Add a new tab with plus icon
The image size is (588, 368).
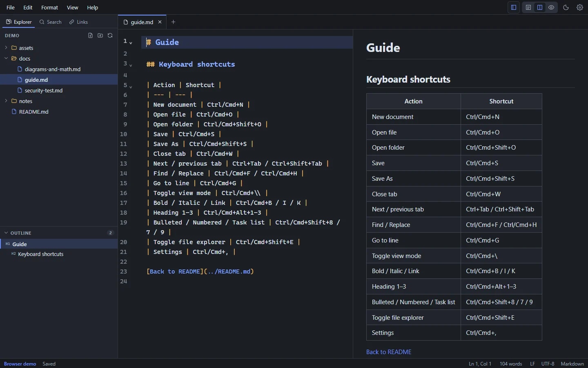click(173, 22)
